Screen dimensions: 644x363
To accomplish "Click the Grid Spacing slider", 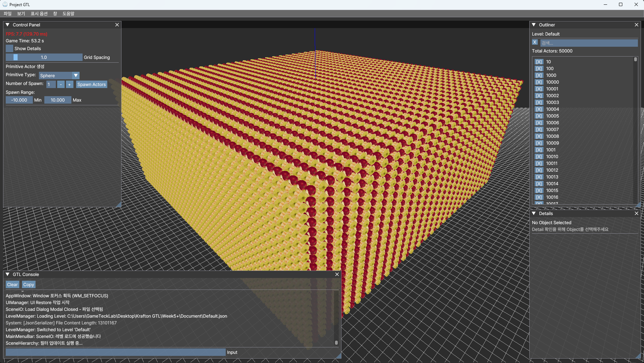I will tap(44, 57).
